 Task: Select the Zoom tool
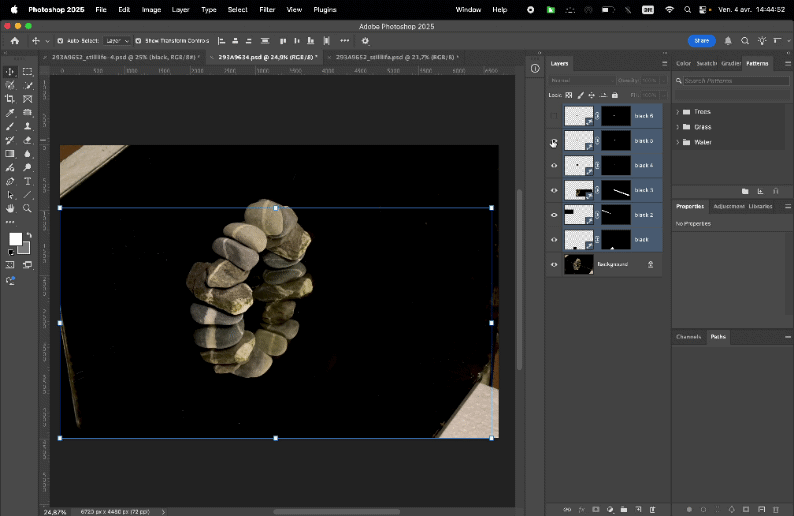27,209
